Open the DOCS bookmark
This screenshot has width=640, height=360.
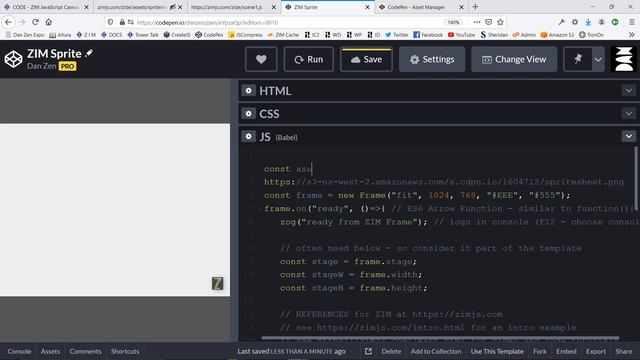point(111,35)
